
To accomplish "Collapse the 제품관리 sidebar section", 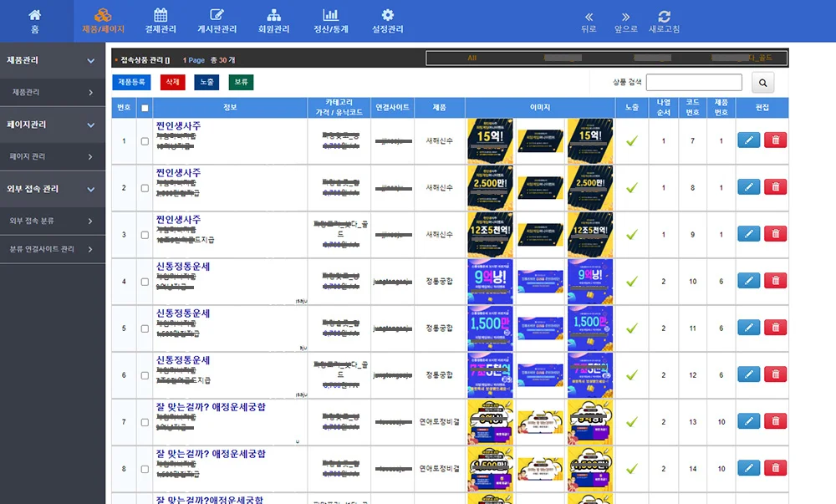I will coord(90,60).
